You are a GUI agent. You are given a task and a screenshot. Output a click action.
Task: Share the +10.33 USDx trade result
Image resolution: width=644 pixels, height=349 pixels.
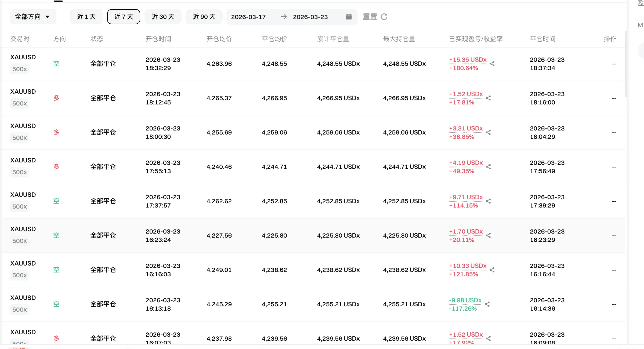coord(492,270)
